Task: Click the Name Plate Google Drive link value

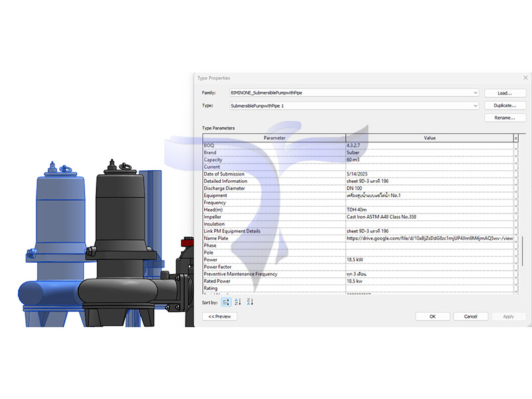Action: (429, 238)
